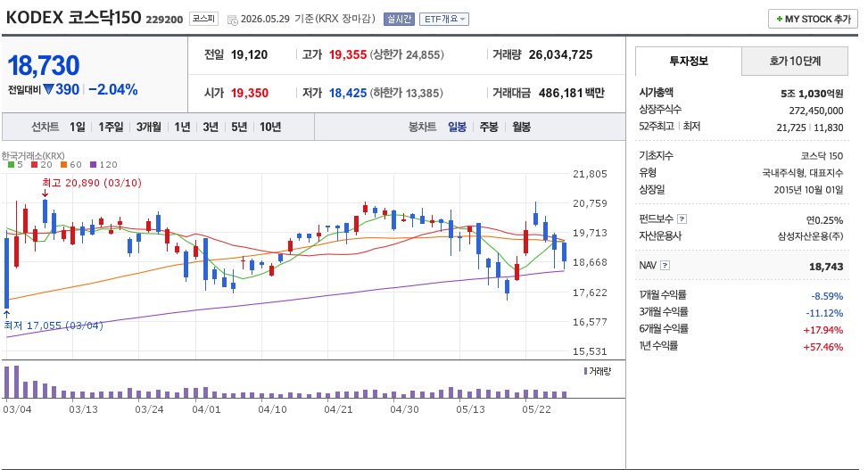
Task: Click the 저가 value 18,425
Action: pyautogui.click(x=348, y=93)
